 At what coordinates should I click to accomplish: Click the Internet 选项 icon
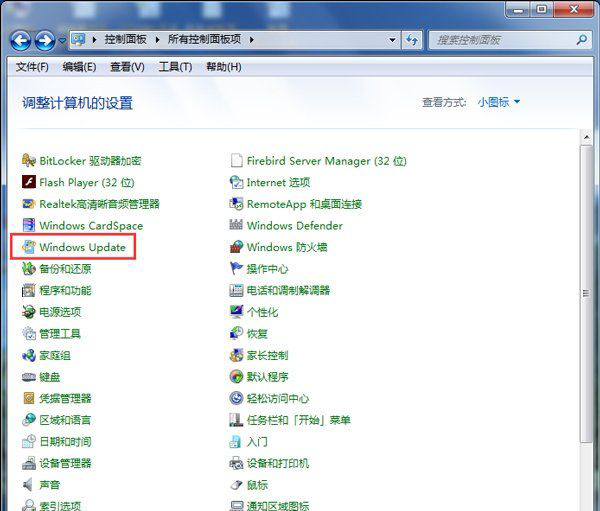(x=236, y=182)
